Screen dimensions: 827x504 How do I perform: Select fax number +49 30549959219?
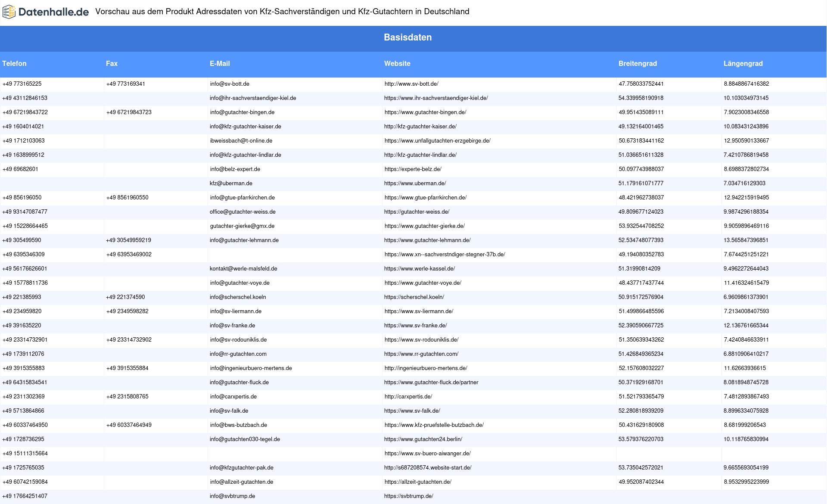[128, 240]
